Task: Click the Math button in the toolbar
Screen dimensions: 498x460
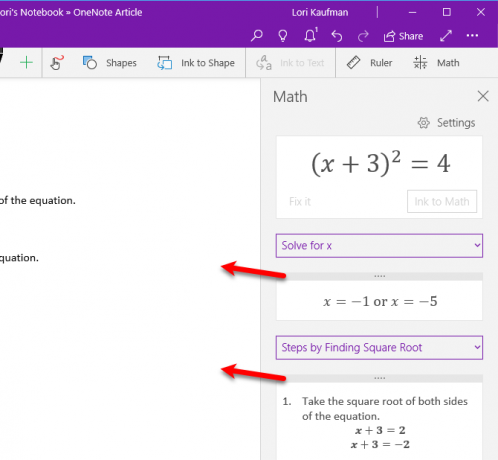Action: 436,63
